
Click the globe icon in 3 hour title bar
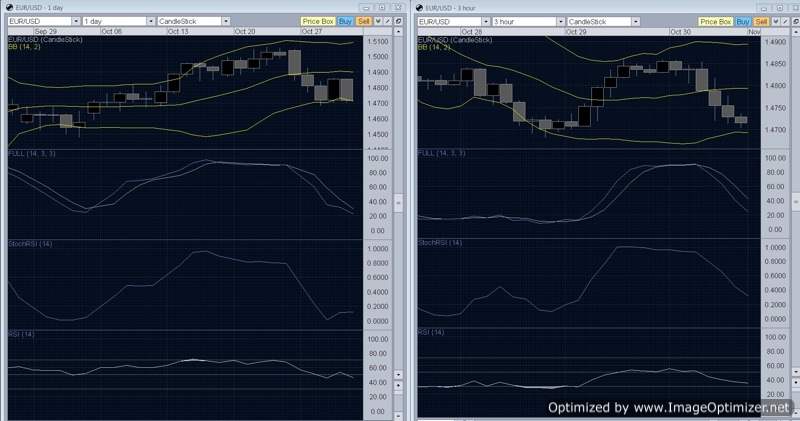(419, 8)
